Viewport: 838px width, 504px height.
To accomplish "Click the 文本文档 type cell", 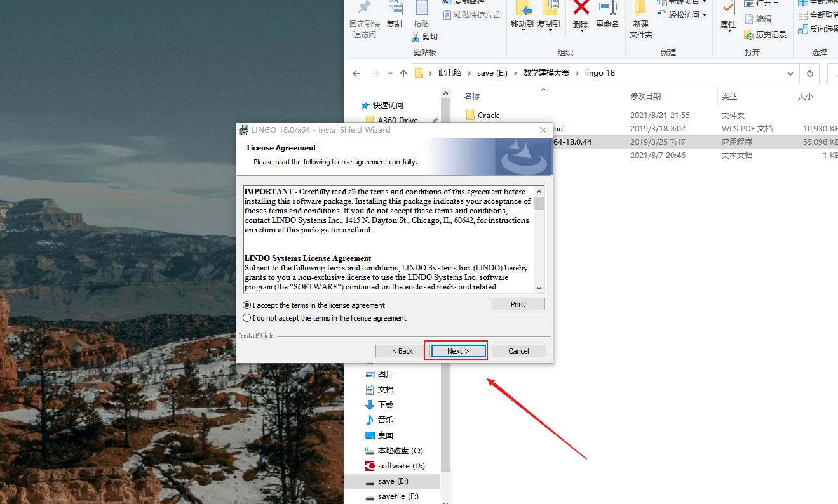I will pos(738,156).
